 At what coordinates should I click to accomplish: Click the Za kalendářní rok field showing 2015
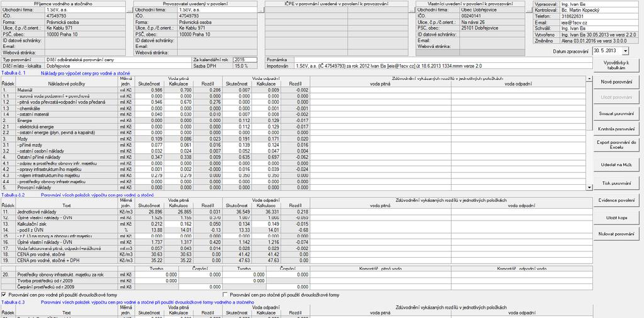[x=245, y=60]
